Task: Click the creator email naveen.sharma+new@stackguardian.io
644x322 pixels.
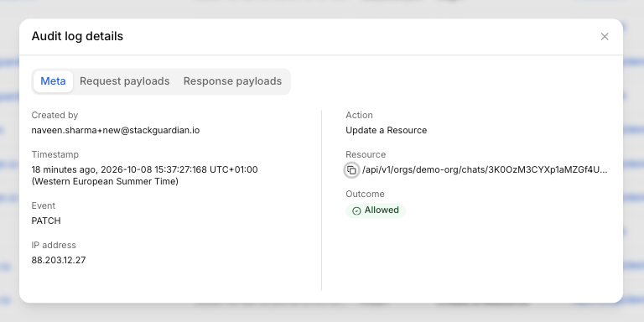Action: coord(116,130)
